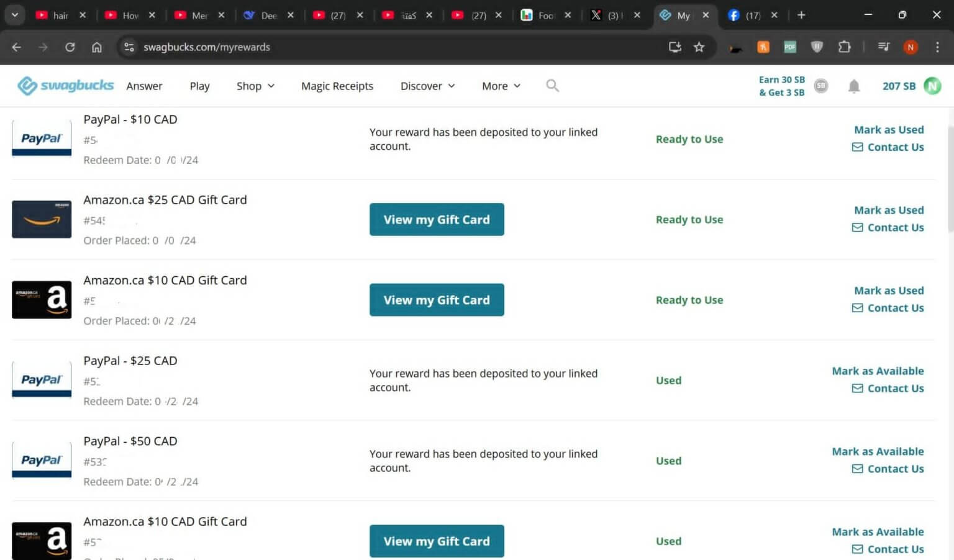This screenshot has height=560, width=954.
Task: Open the Answer menu item
Action: point(144,86)
